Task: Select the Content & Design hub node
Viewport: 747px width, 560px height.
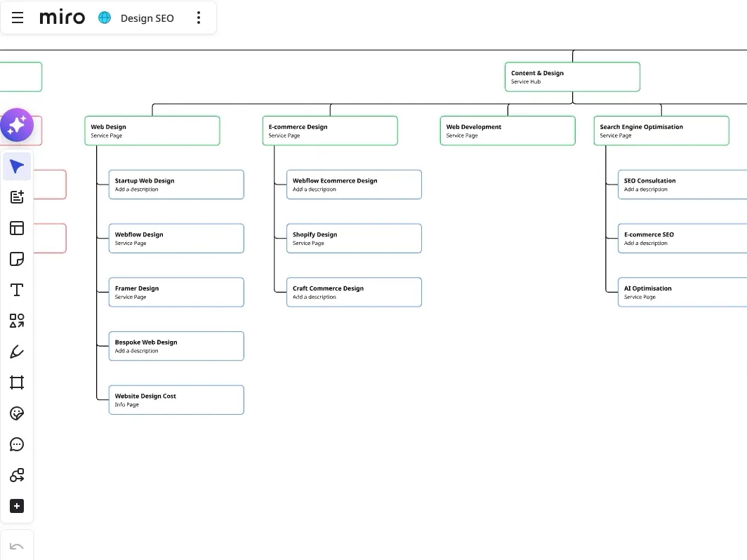Action: (572, 76)
